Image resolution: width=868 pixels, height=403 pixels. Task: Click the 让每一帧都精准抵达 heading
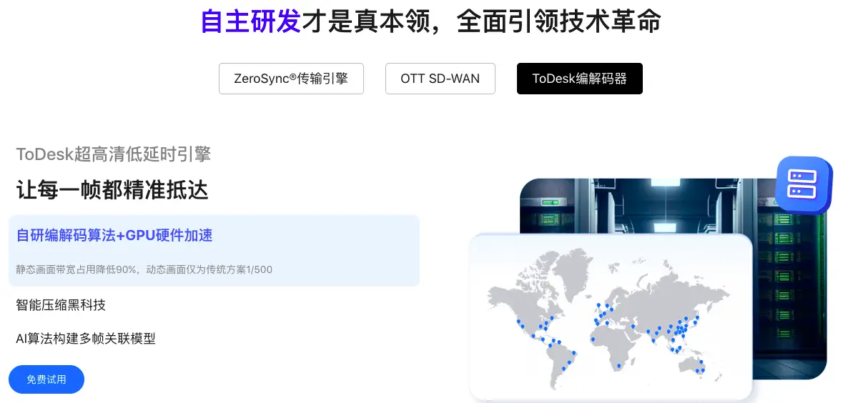(112, 190)
